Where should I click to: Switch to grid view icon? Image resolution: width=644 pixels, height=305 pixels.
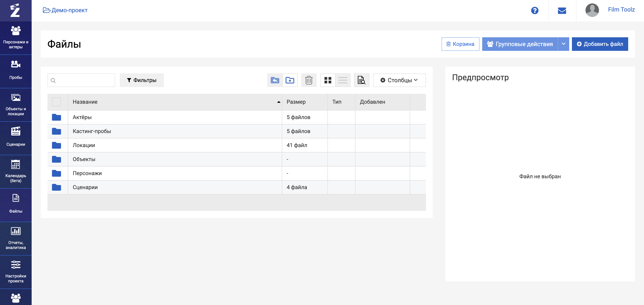327,80
